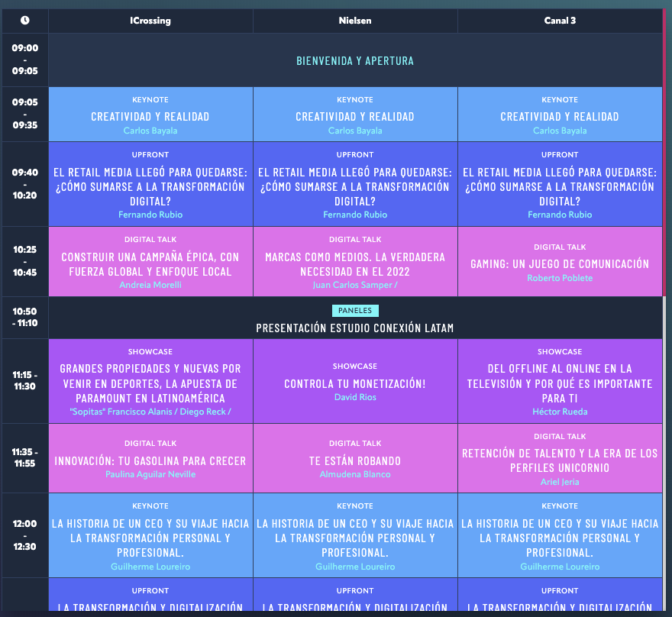Open Del Offline al Online showcase
Viewport: 672px width, 617px height.
(x=560, y=381)
